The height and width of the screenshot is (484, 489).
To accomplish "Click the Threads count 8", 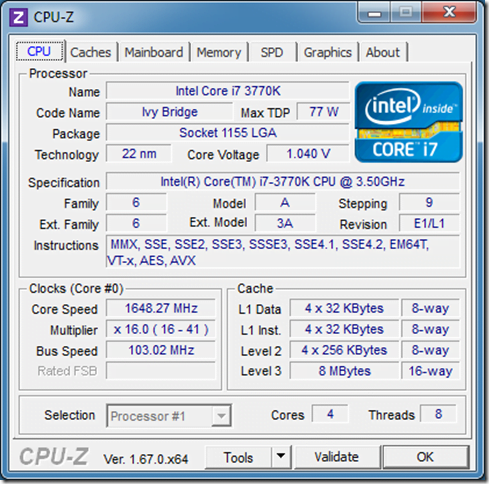I will (x=438, y=414).
